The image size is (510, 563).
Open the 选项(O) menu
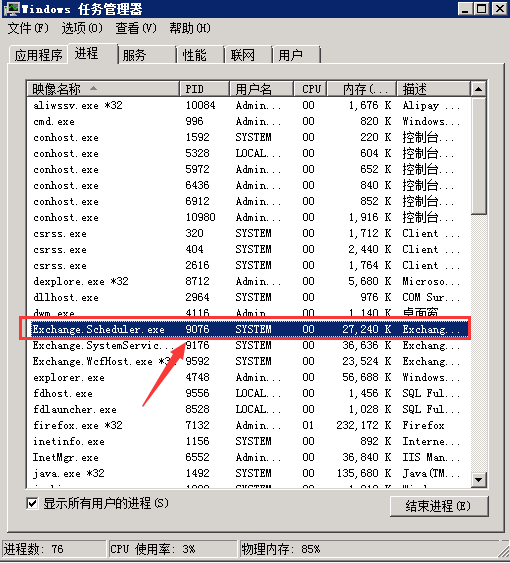(82, 28)
